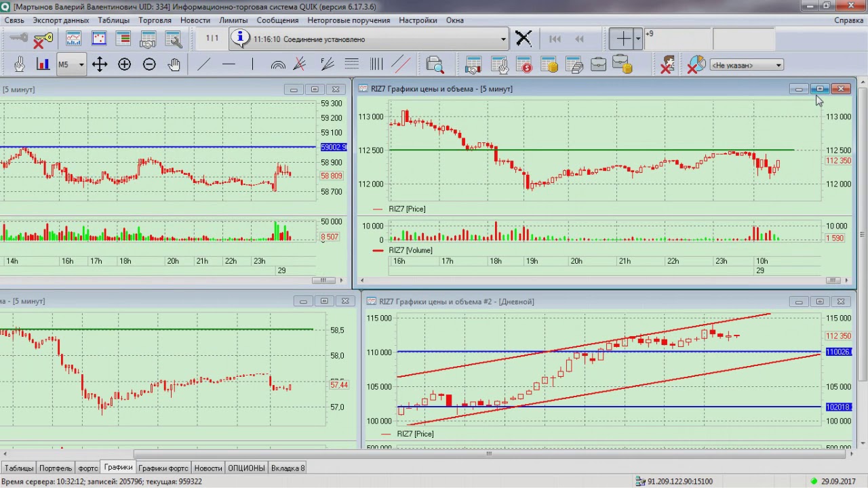This screenshot has height=488, width=868.
Task: Click the info icon beside connection message
Action: point(240,39)
